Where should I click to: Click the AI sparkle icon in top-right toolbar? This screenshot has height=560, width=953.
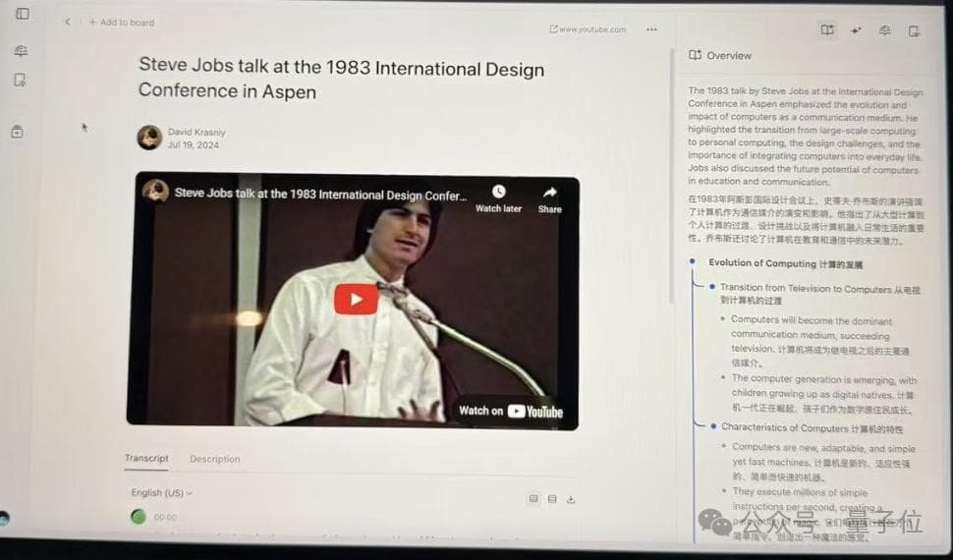(856, 30)
